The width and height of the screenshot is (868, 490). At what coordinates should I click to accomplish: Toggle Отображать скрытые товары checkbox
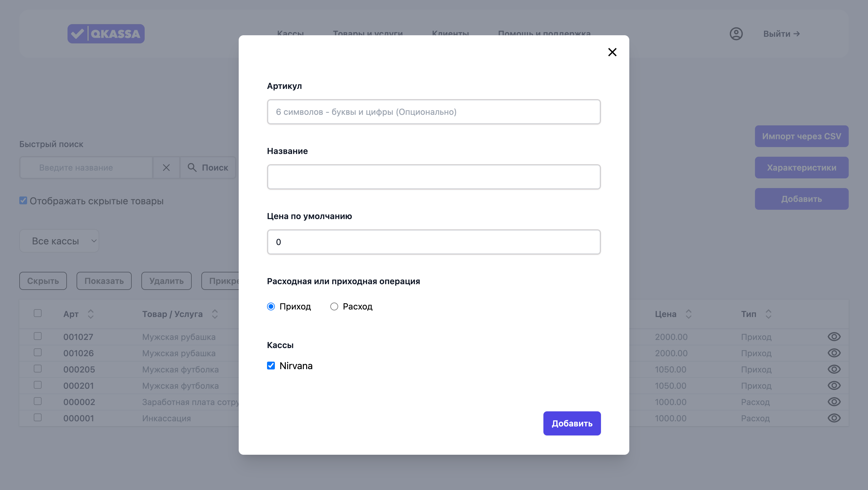(23, 201)
